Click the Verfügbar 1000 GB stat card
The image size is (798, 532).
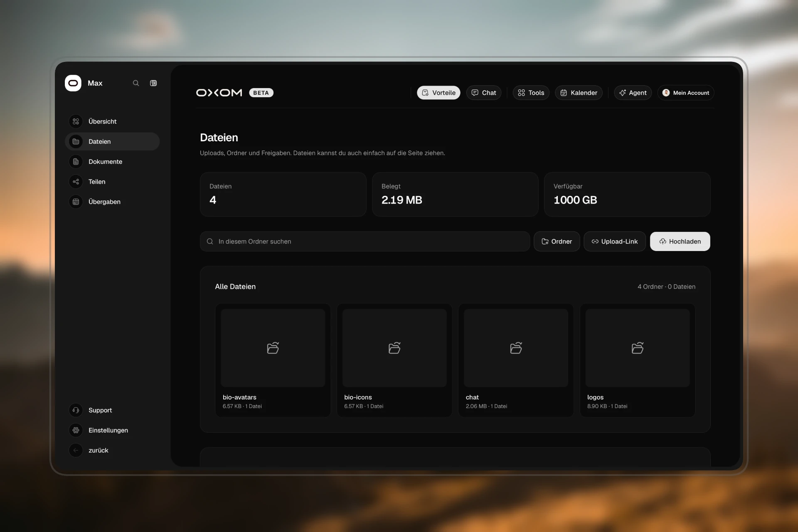627,195
